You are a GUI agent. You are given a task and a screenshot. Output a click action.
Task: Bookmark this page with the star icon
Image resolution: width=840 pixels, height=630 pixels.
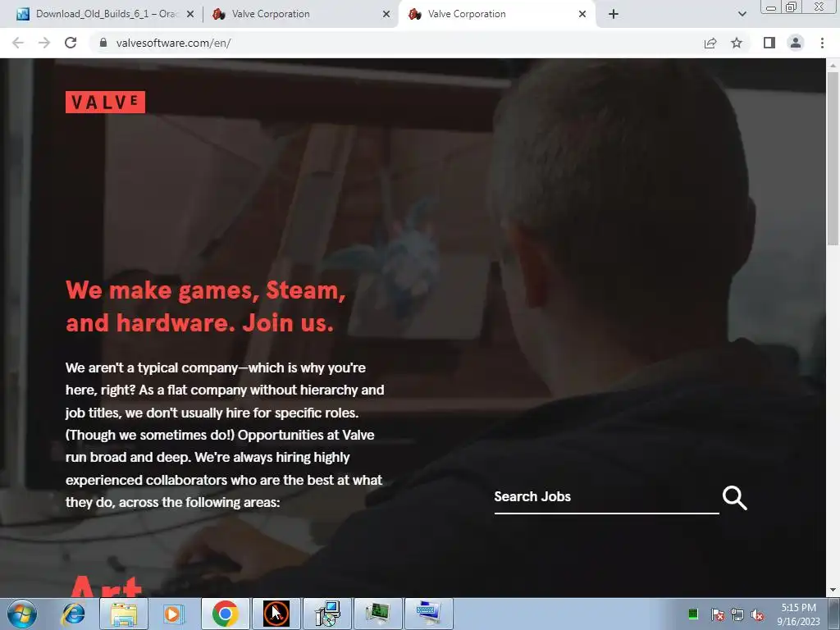[x=737, y=43]
